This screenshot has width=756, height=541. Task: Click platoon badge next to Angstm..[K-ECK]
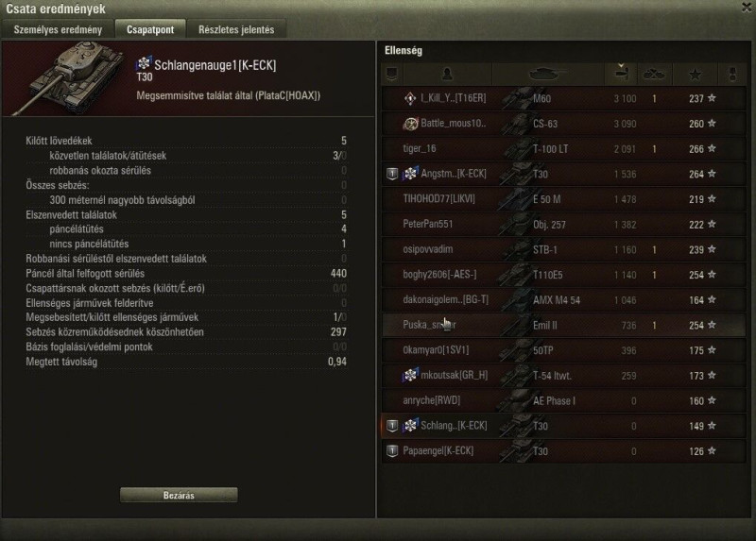tap(392, 174)
